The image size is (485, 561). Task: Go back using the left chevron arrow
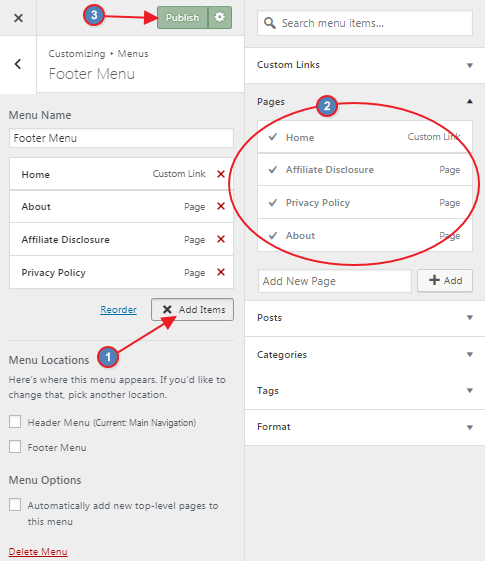18,64
